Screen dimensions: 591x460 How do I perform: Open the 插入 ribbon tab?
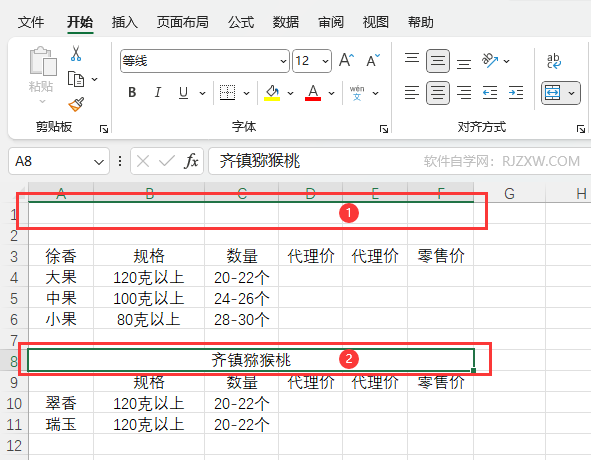coord(124,22)
